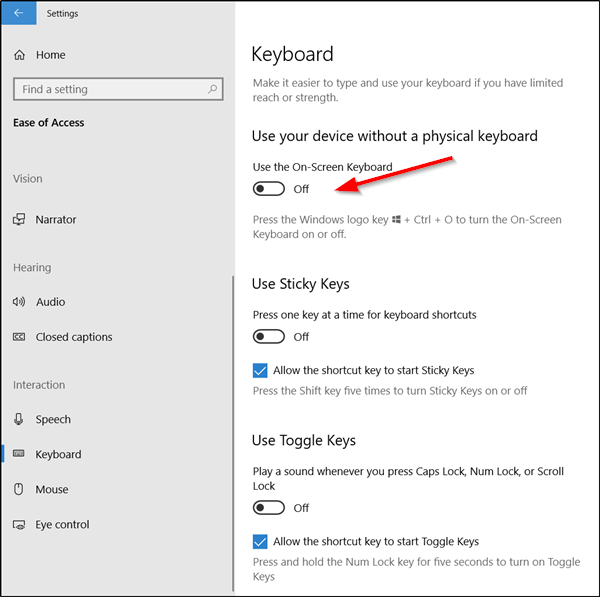The width and height of the screenshot is (600, 597).
Task: Turn on the On-Screen Keyboard toggle
Action: pyautogui.click(x=269, y=189)
